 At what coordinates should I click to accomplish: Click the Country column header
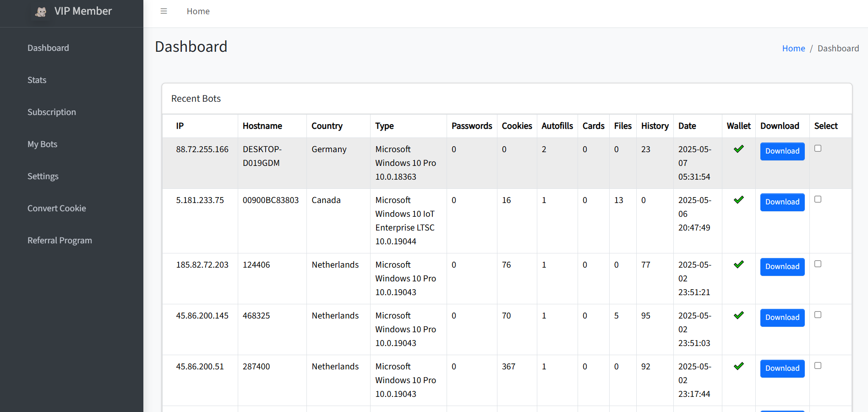(x=327, y=126)
